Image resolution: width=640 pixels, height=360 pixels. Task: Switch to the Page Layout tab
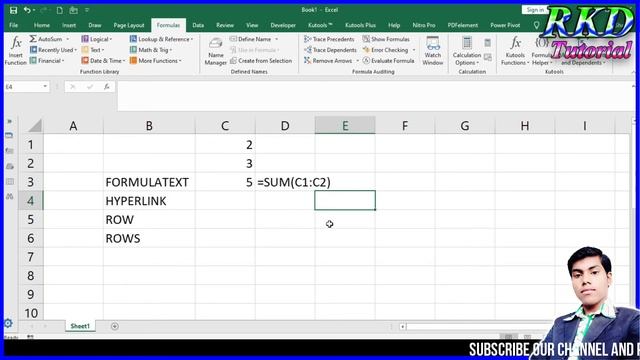click(x=129, y=25)
